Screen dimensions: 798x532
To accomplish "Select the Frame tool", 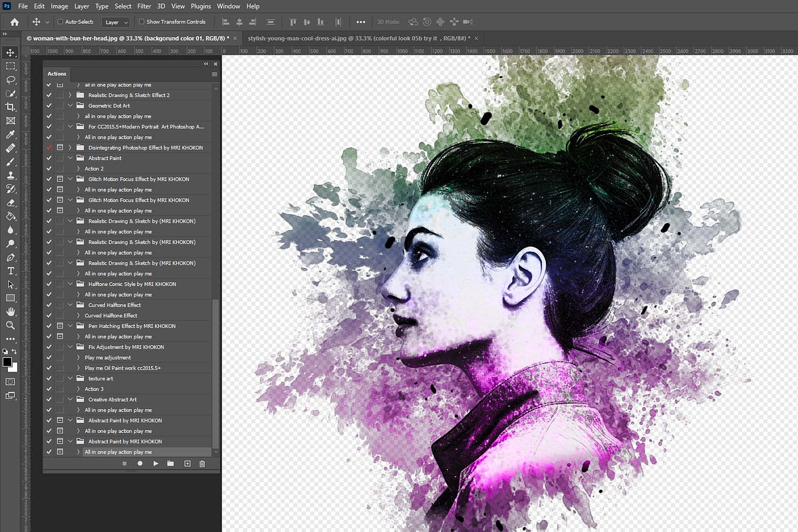I will tap(11, 121).
